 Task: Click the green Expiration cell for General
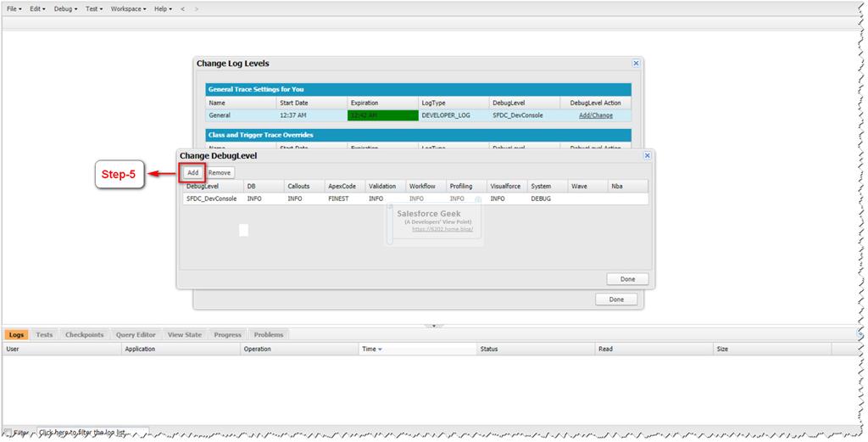pos(382,115)
